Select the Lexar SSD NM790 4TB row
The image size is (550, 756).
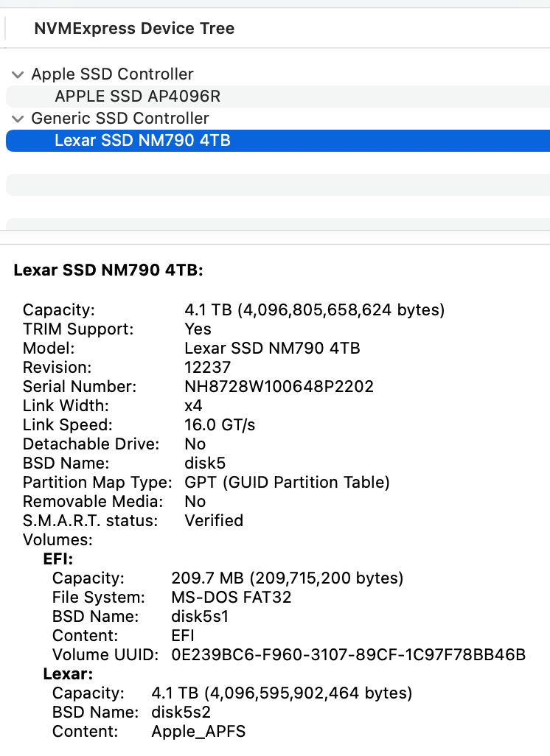coord(278,141)
